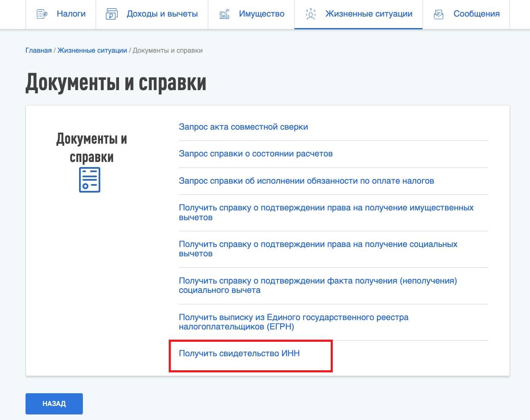The image size is (530, 420).
Task: Click the Документы и справки document icon
Action: 89,180
